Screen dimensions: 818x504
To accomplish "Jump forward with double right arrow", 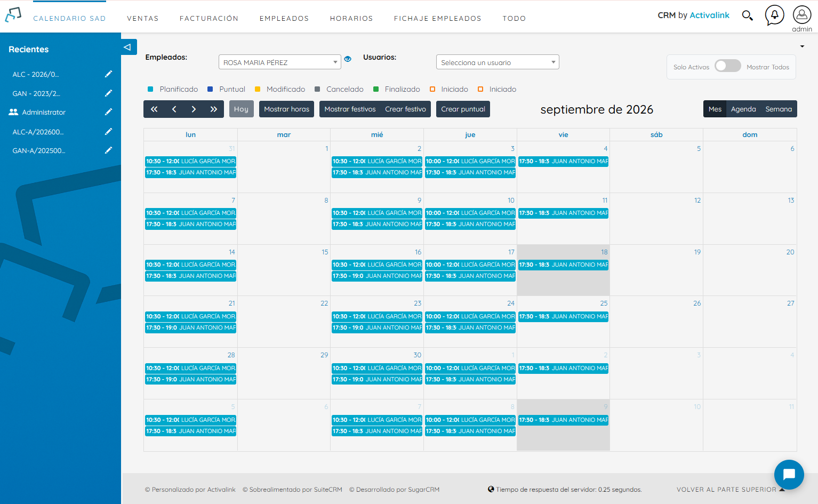I will (214, 109).
